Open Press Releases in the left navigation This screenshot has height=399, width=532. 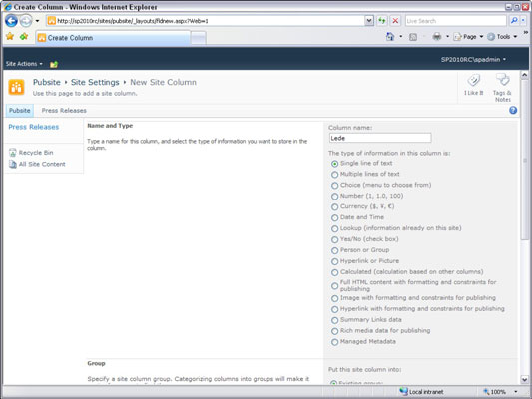[x=34, y=127]
